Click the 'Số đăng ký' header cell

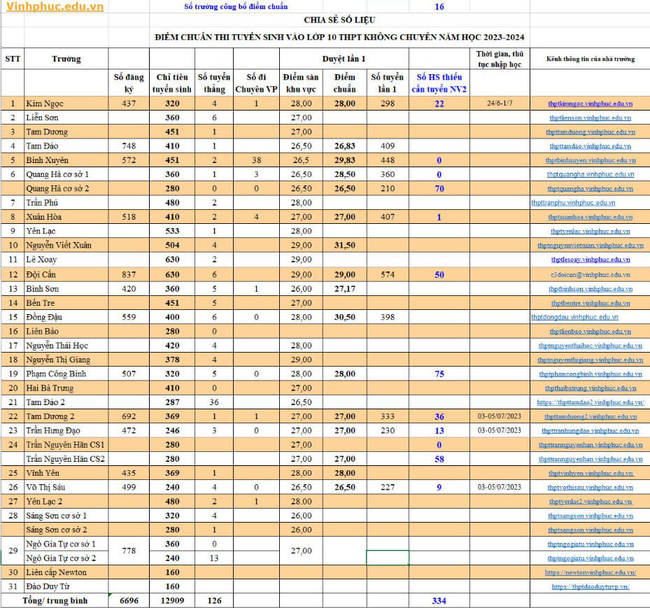click(x=129, y=83)
